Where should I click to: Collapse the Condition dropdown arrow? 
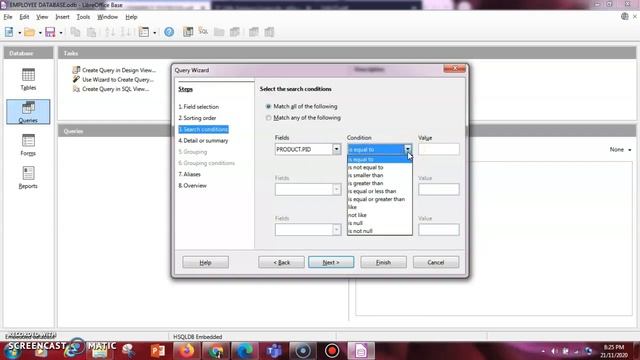pyautogui.click(x=408, y=149)
